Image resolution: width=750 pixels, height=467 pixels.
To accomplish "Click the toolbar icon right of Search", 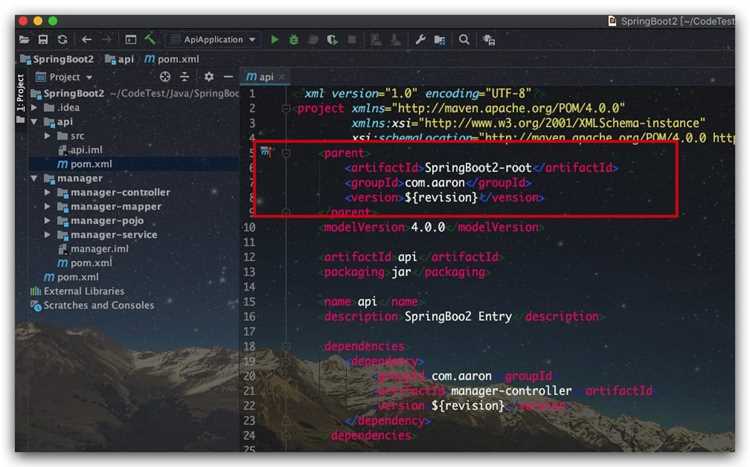I will click(x=489, y=40).
